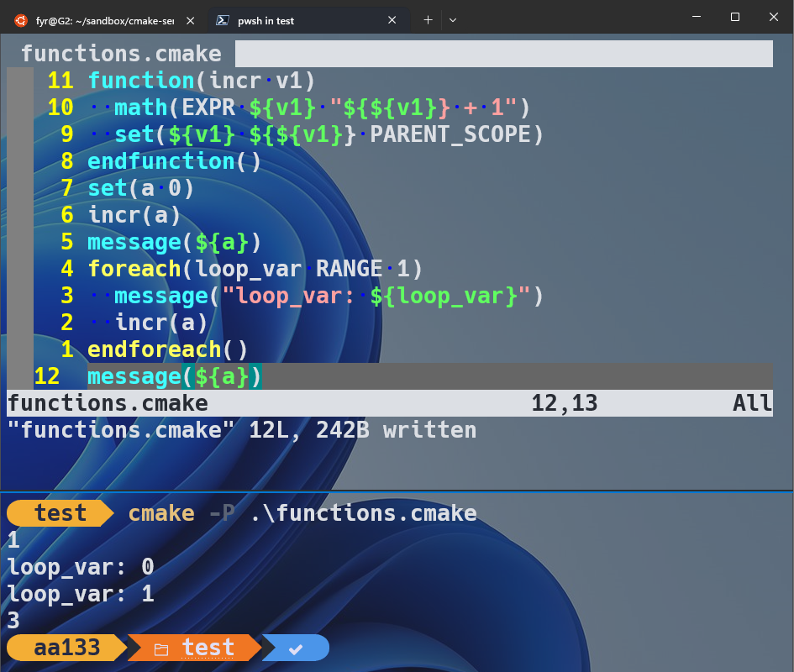
Task: Click the Ubuntu icon on the first tab
Action: pyautogui.click(x=21, y=20)
